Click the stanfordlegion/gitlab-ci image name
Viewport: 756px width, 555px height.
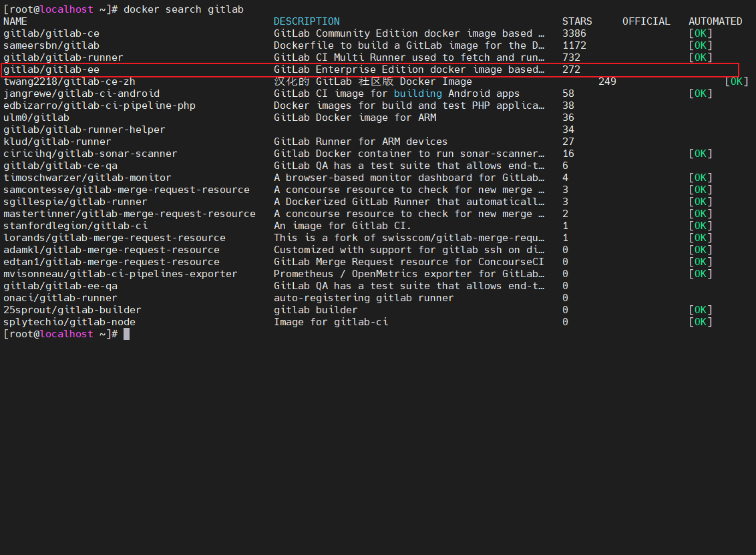(75, 226)
